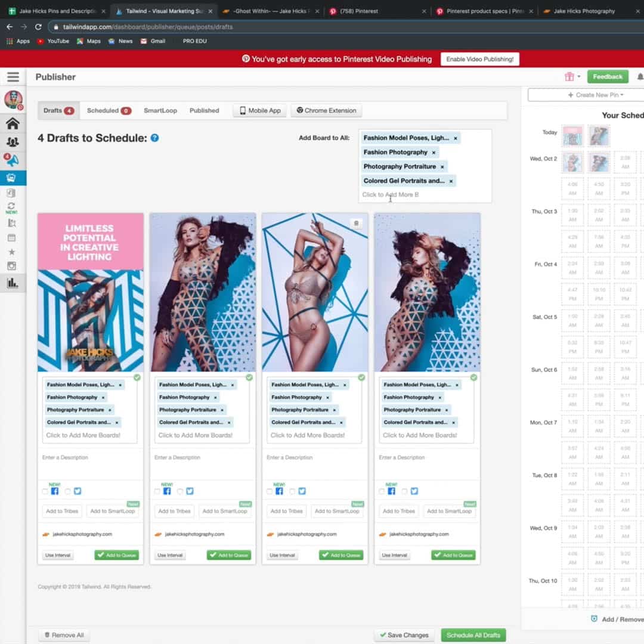Enable Facebook checkbox on the first draft
The width and height of the screenshot is (644, 644).
pos(45,491)
